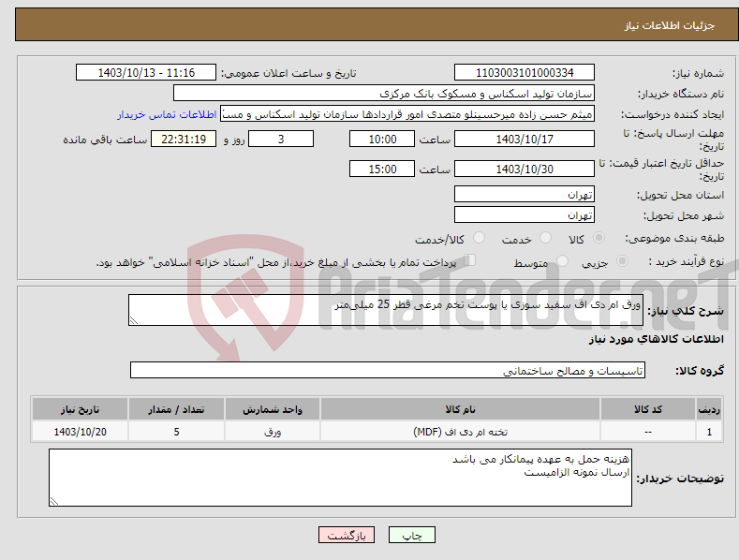Click the quantity cell 5

[176, 432]
